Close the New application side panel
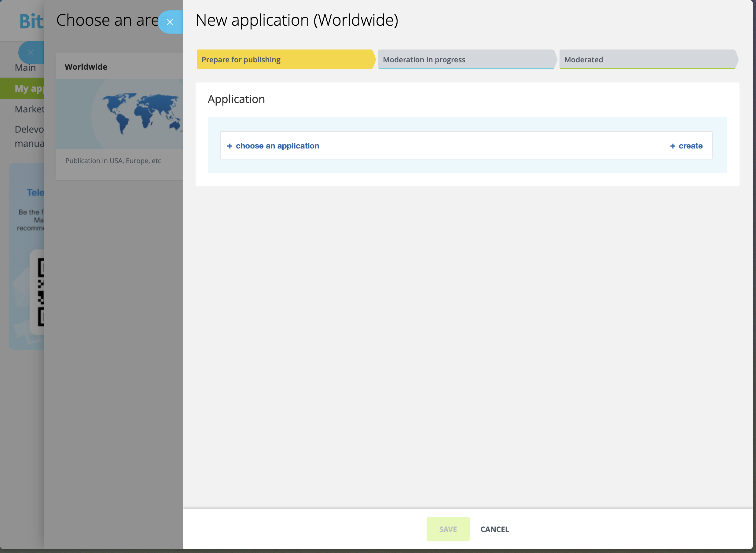The image size is (756, 553). click(x=170, y=22)
